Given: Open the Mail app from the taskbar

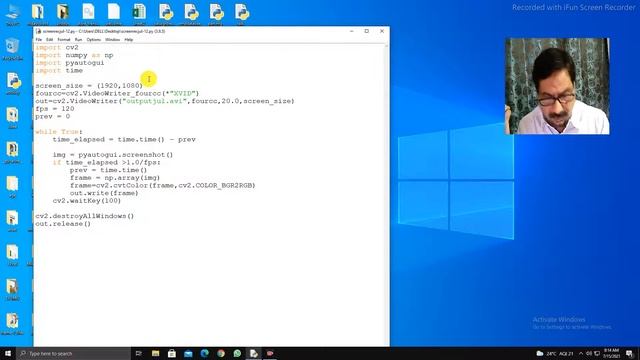Looking at the screenshot, I should click(188, 353).
